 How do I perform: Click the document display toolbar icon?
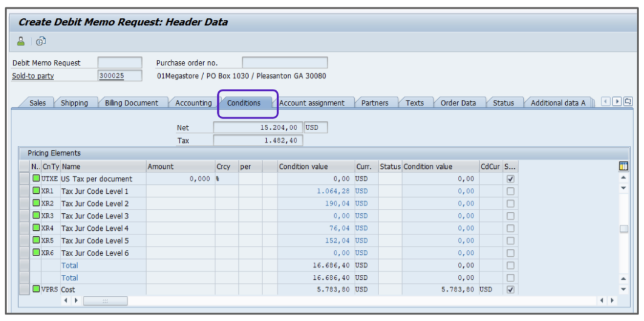pyautogui.click(x=41, y=41)
